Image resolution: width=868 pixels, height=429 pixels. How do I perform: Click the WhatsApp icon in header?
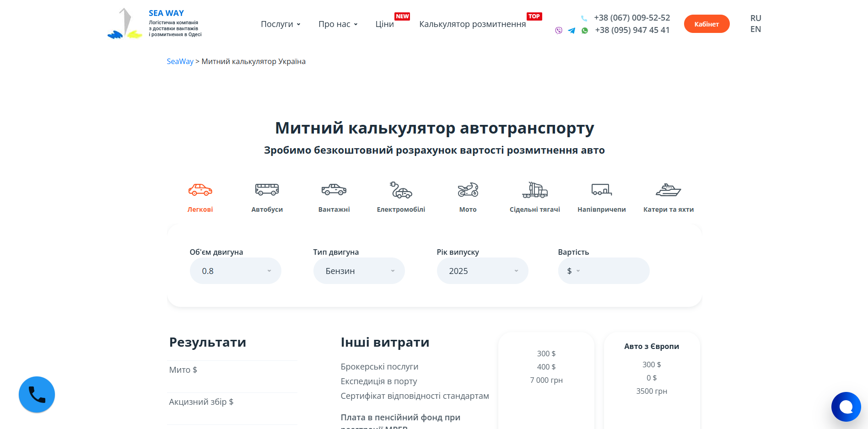[585, 31]
